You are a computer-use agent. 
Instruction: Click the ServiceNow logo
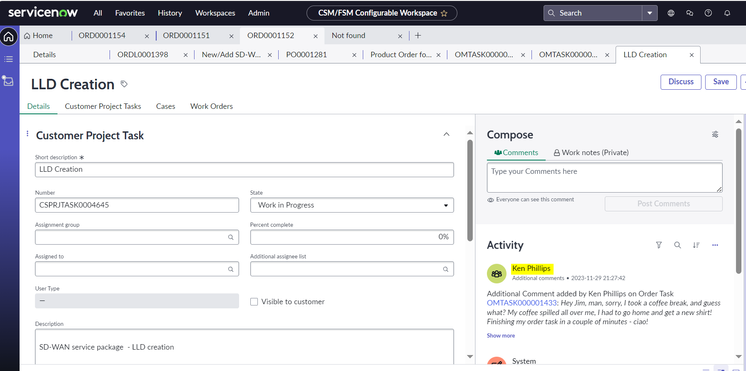tap(43, 13)
